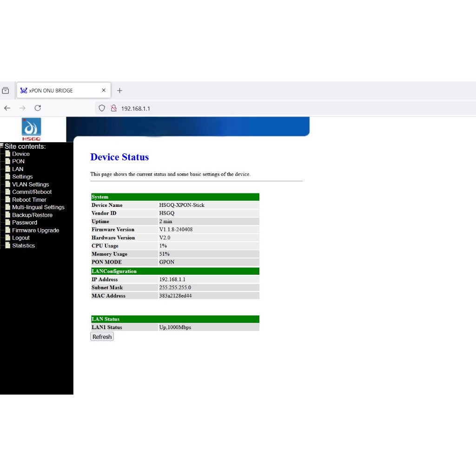Open a new browser tab
The width and height of the screenshot is (476, 476).
point(119,91)
